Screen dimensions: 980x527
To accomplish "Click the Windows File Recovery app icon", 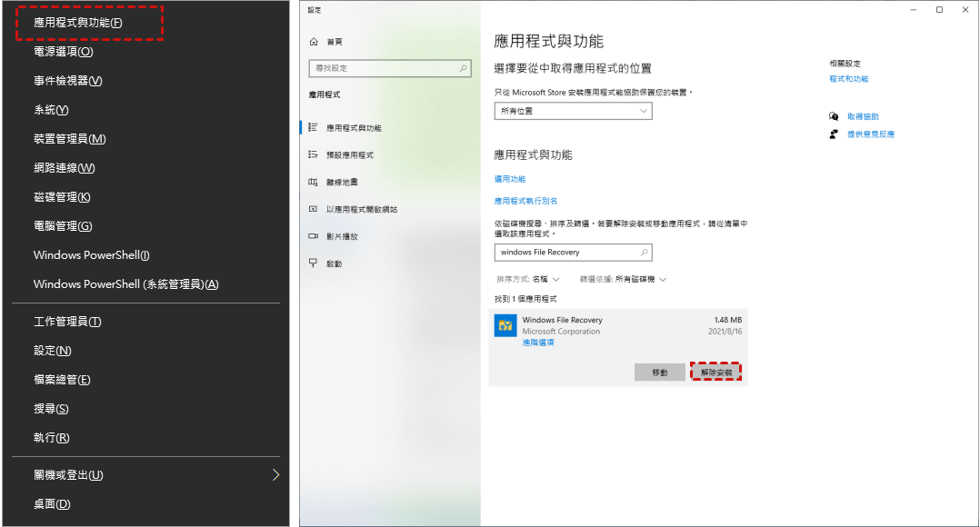I will 505,326.
